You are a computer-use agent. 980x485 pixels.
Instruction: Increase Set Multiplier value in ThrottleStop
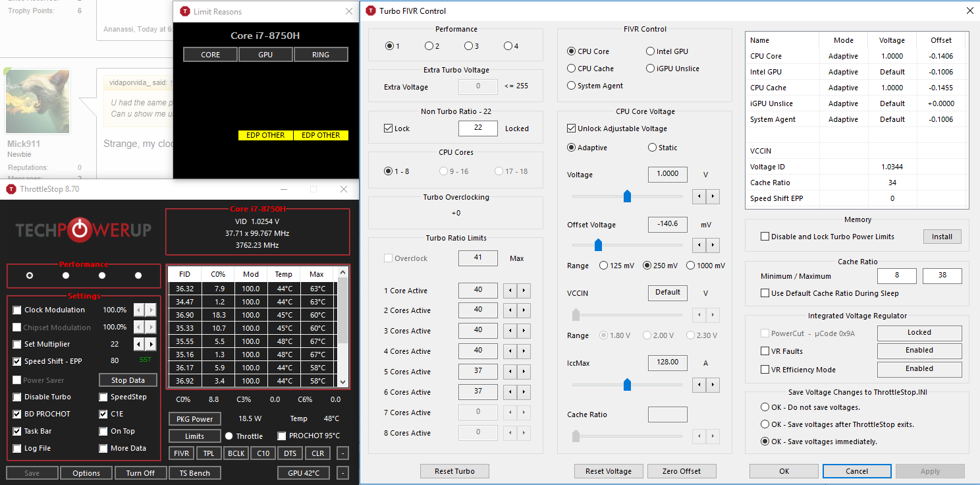pyautogui.click(x=151, y=344)
